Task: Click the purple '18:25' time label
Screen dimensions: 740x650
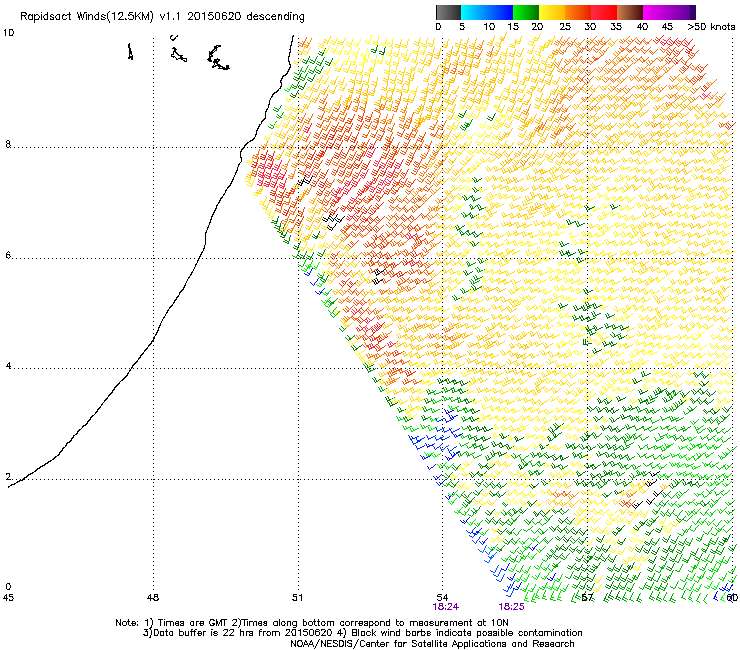Action: pyautogui.click(x=512, y=607)
